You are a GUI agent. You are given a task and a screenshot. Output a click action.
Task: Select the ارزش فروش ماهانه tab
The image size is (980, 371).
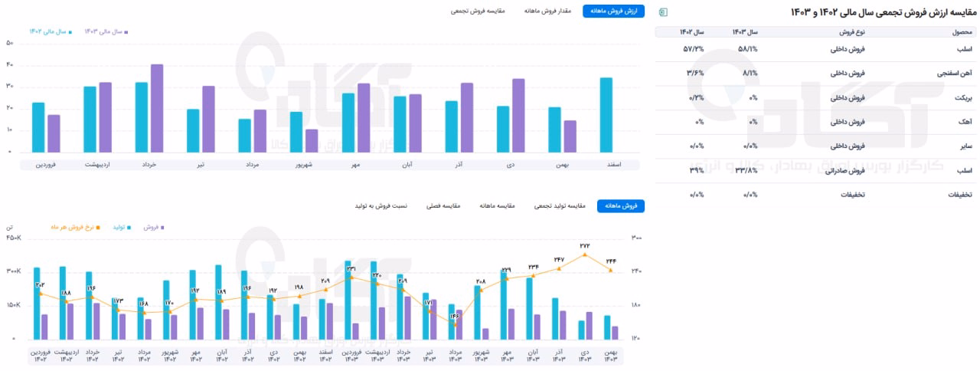[613, 11]
